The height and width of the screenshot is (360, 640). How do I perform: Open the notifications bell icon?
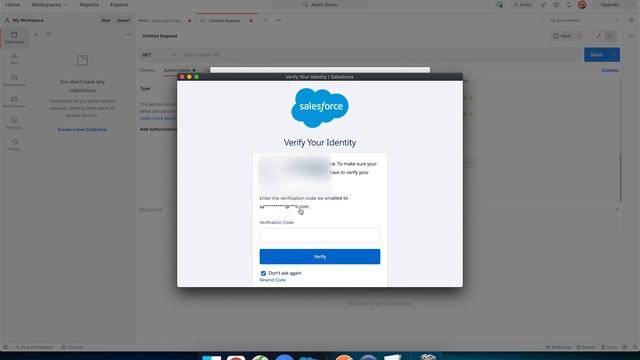(x=569, y=5)
